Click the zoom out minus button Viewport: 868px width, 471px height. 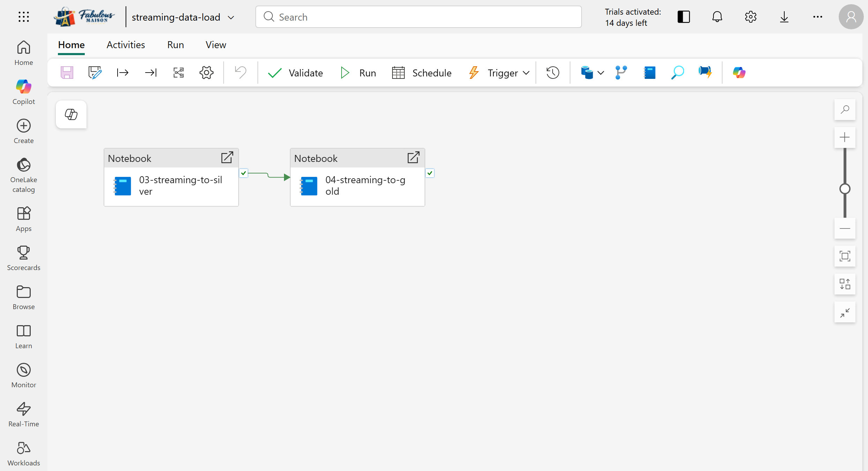point(845,228)
